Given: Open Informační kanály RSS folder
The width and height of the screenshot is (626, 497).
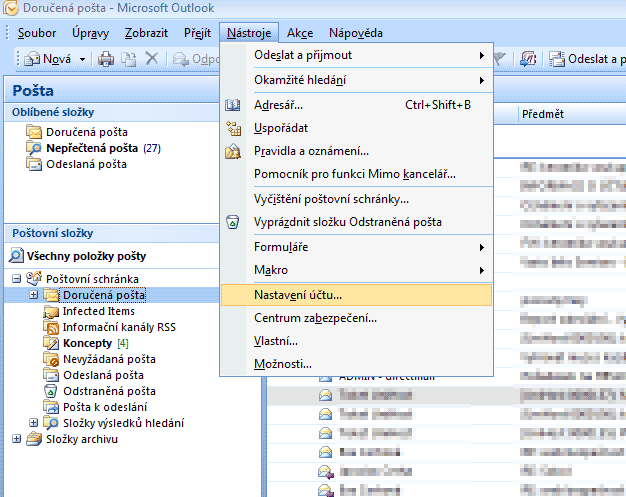Looking at the screenshot, I should [119, 327].
